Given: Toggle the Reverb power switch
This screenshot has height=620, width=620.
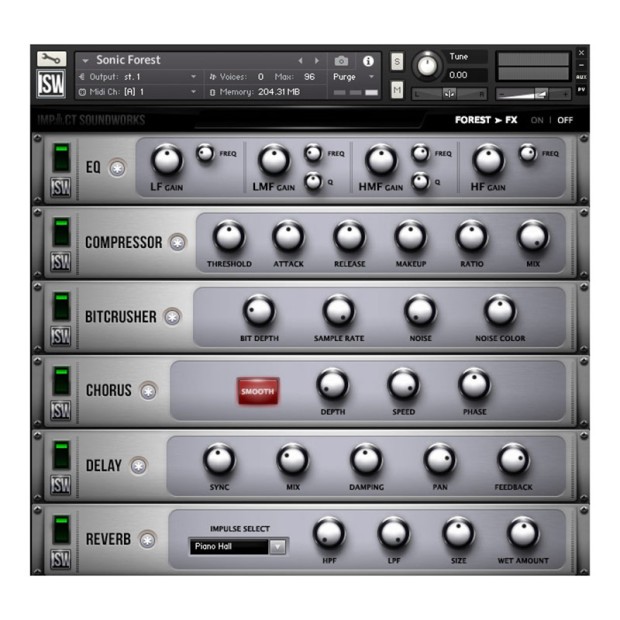Looking at the screenshot, I should 61,529.
